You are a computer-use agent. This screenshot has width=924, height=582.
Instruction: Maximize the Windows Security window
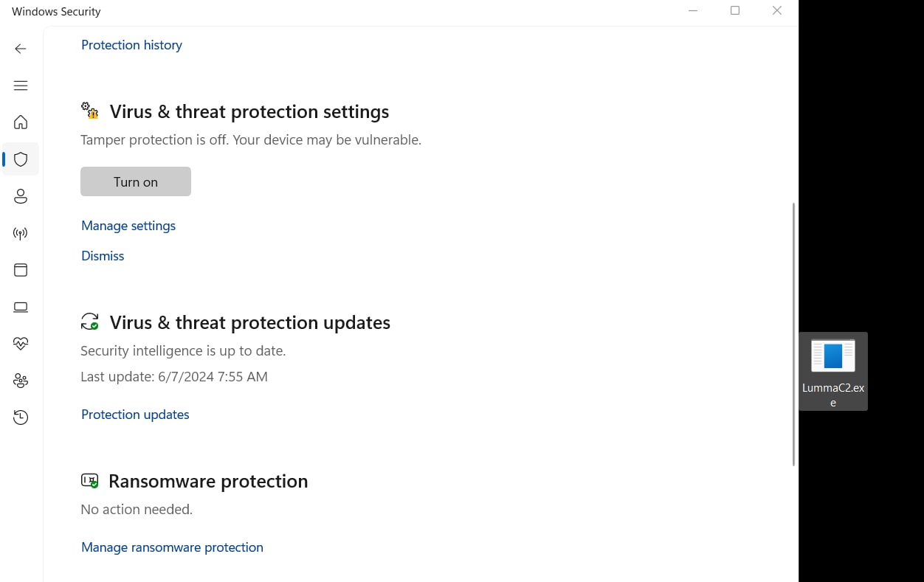coord(735,10)
